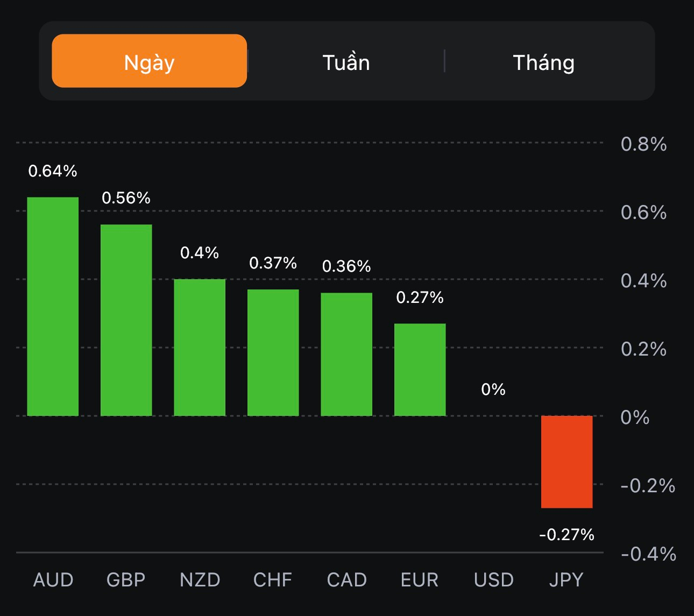Tap the green AUD bar
The image size is (694, 616).
pos(53,307)
